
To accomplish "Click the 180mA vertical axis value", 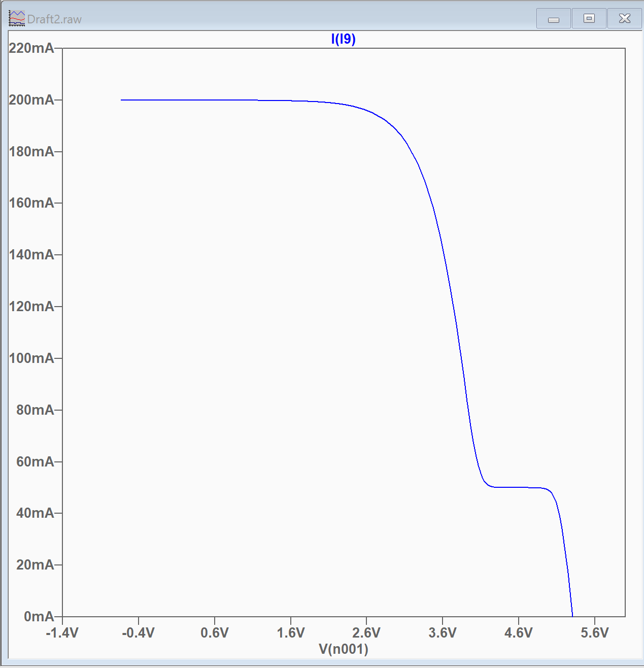I will [x=31, y=152].
